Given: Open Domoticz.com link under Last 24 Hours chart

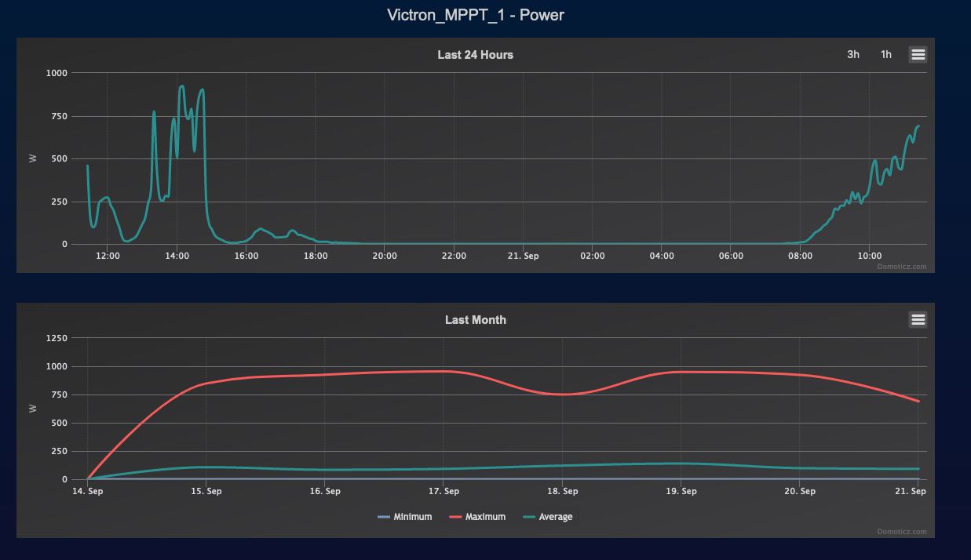Looking at the screenshot, I should 901,267.
